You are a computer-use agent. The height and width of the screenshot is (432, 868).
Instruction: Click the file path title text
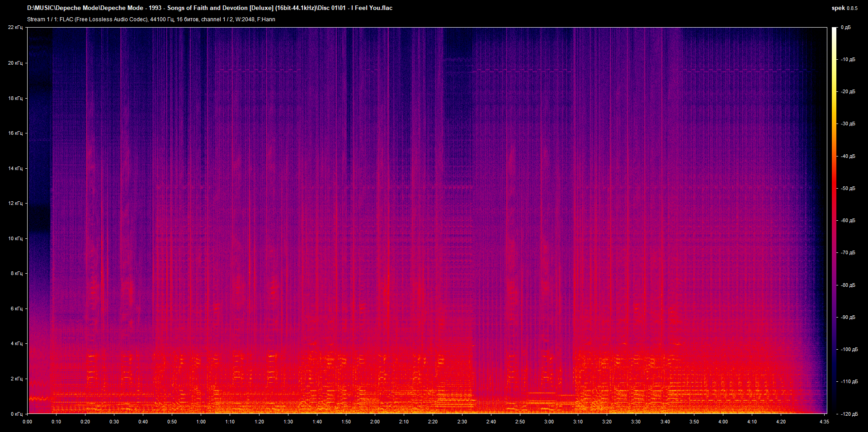point(209,8)
